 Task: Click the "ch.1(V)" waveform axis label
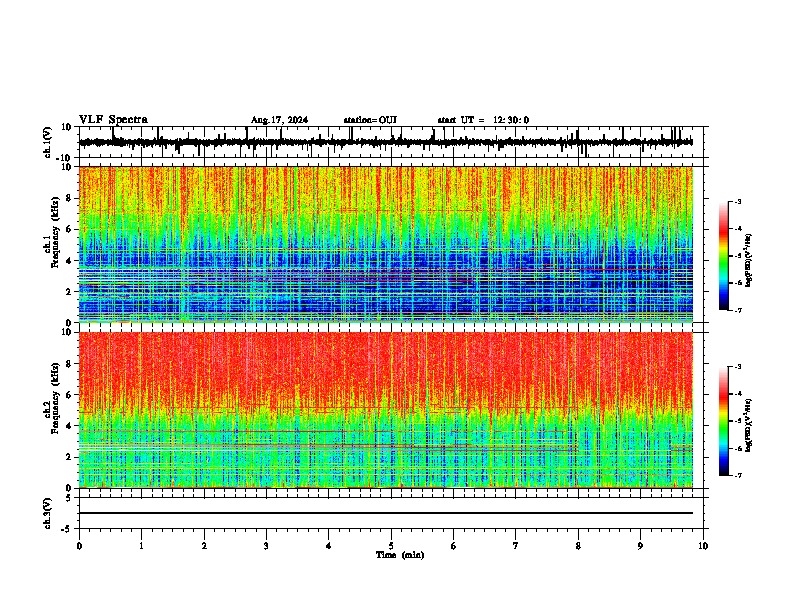coord(48,142)
